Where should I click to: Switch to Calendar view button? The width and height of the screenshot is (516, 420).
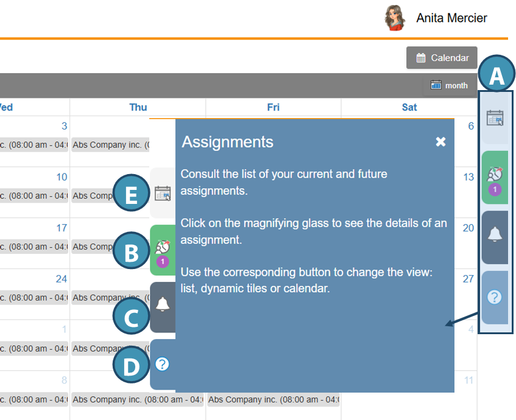click(x=442, y=58)
